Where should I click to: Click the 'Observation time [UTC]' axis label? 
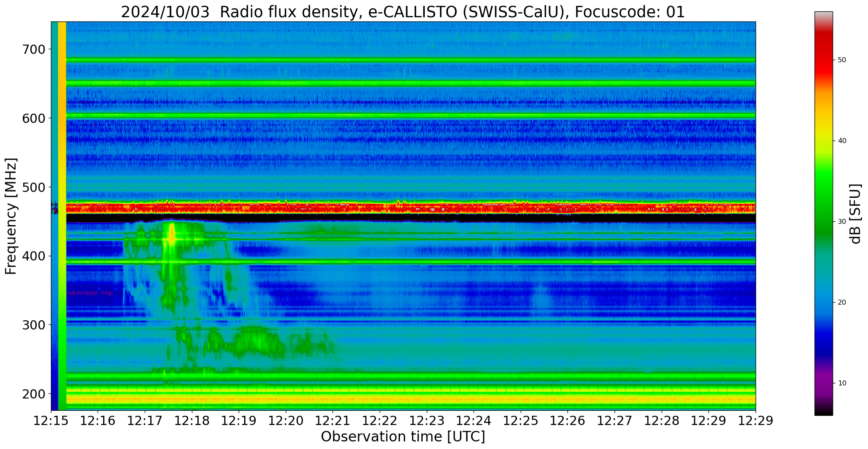tap(403, 436)
